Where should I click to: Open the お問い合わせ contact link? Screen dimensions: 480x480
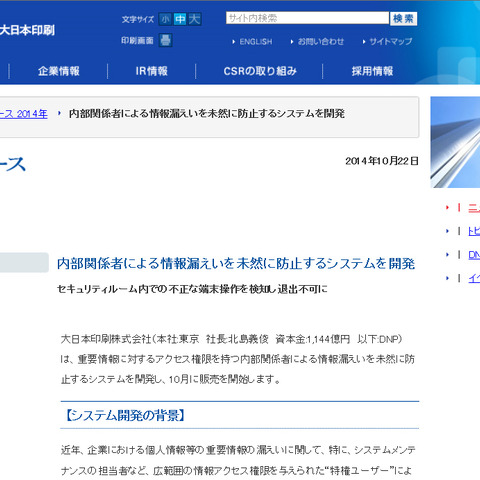(x=321, y=42)
